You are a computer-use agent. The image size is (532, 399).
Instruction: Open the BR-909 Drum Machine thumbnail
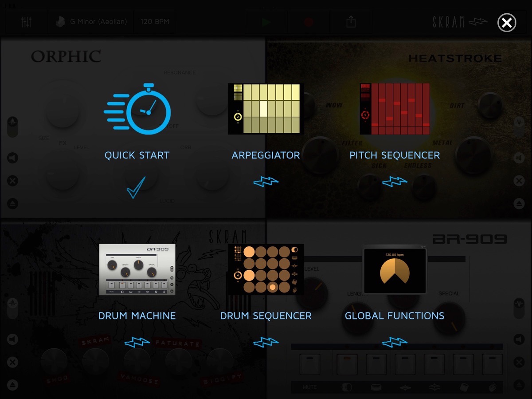click(x=137, y=269)
